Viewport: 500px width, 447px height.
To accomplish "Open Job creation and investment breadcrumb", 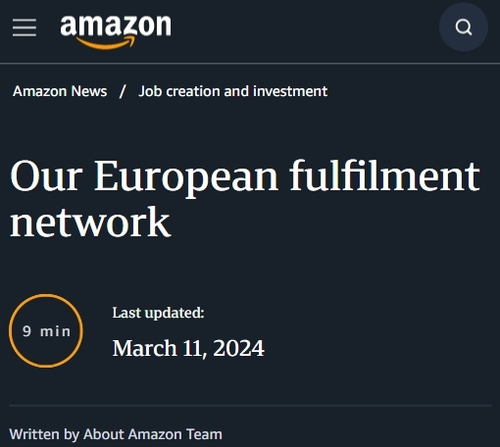I will pos(233,91).
